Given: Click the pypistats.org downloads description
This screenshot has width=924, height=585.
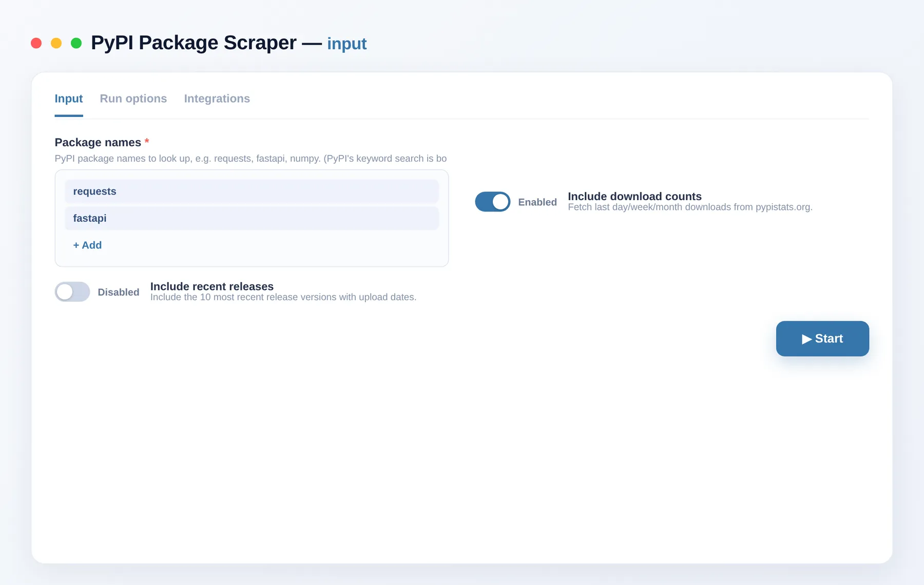Looking at the screenshot, I should point(690,207).
